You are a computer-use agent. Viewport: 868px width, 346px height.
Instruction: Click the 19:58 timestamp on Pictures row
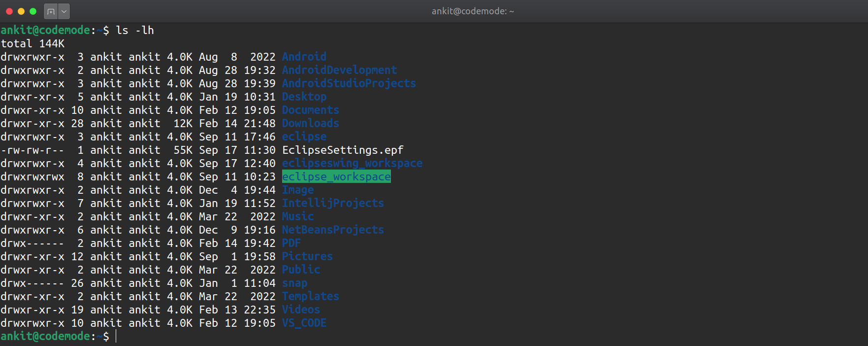259,256
